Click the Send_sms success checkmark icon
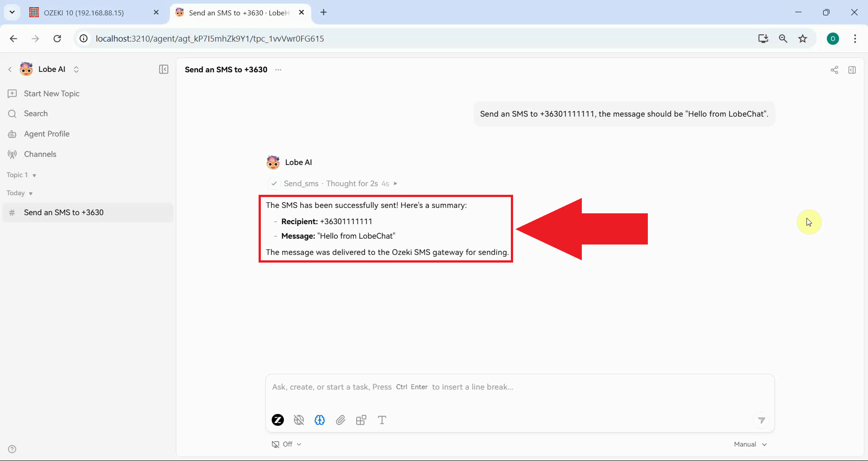 (274, 183)
